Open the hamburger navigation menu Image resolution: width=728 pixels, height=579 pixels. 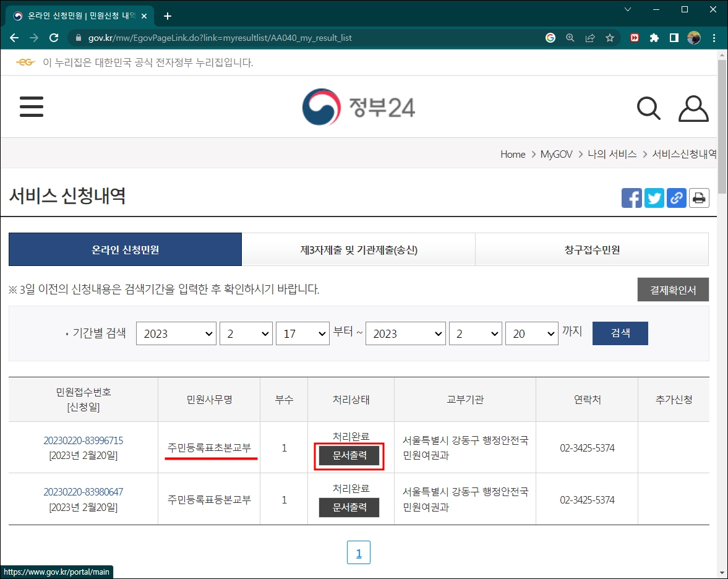point(31,106)
